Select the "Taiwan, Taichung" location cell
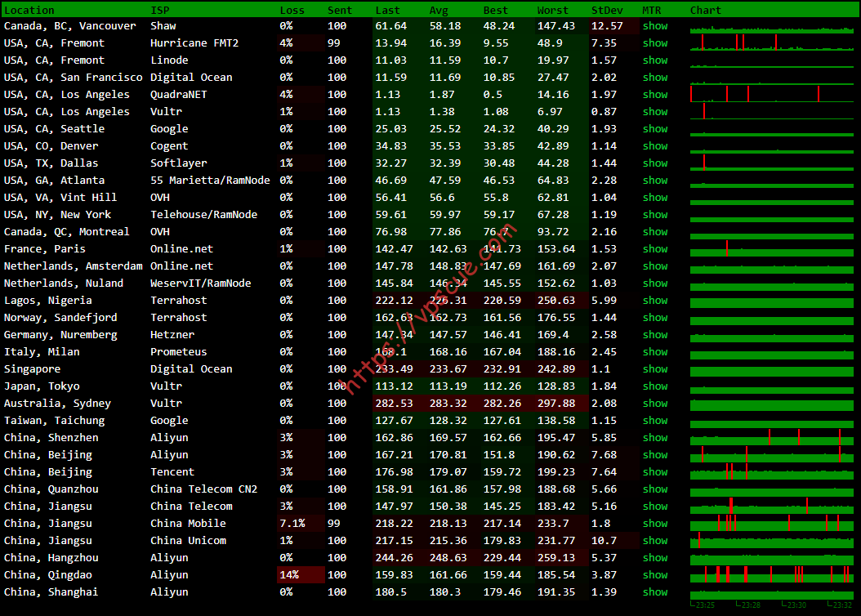 [55, 421]
